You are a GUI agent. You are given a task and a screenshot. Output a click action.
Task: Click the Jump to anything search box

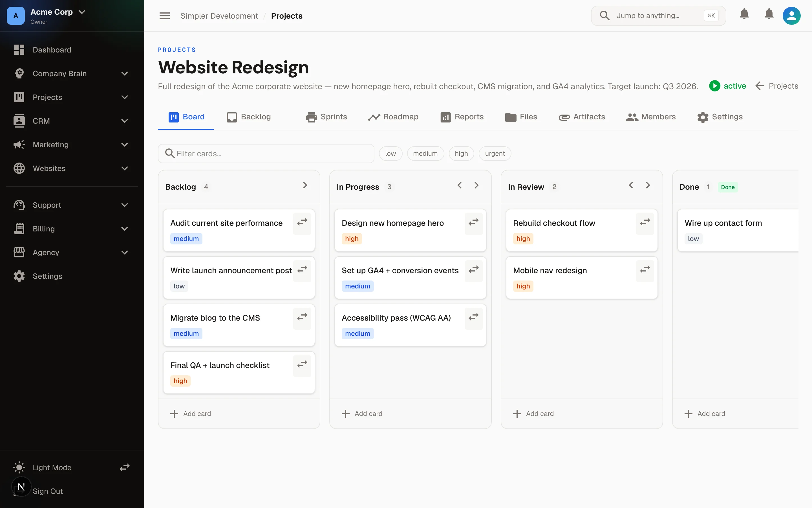pos(658,16)
